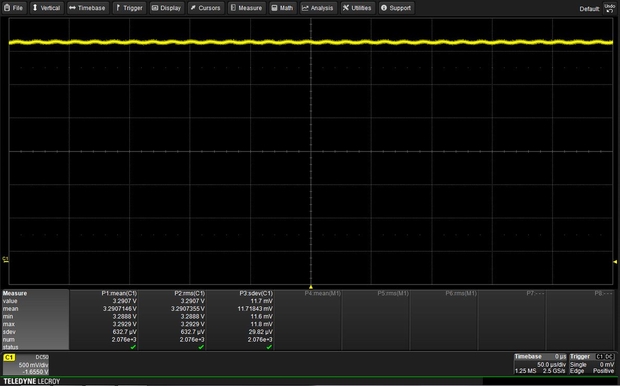Select the P2:rms(C1) measurement column
Image resolution: width=620 pixels, height=386 pixels.
pyautogui.click(x=172, y=320)
